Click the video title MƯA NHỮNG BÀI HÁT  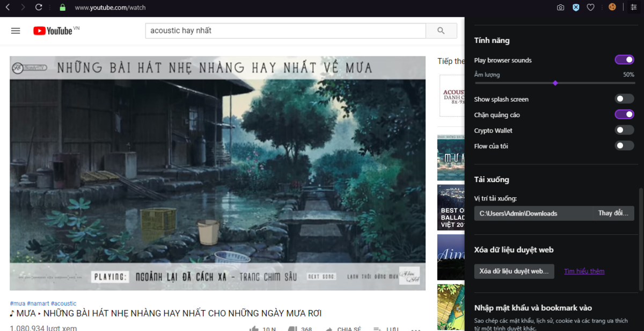[165, 313]
